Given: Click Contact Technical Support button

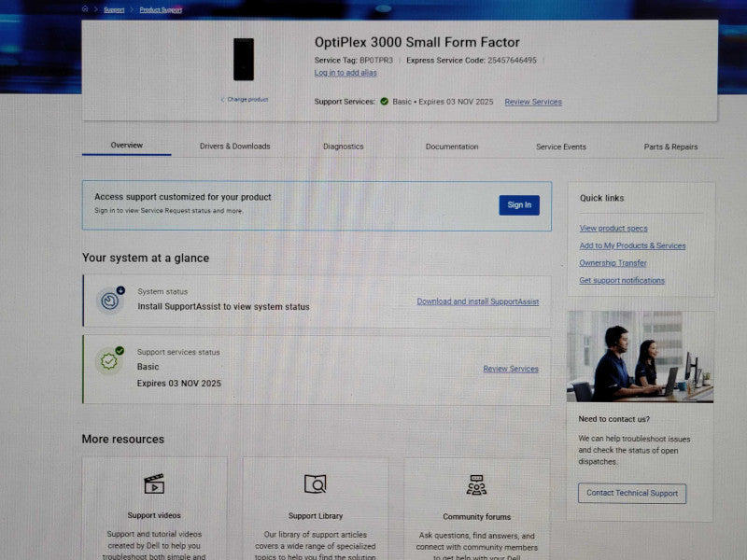Looking at the screenshot, I should pos(632,494).
